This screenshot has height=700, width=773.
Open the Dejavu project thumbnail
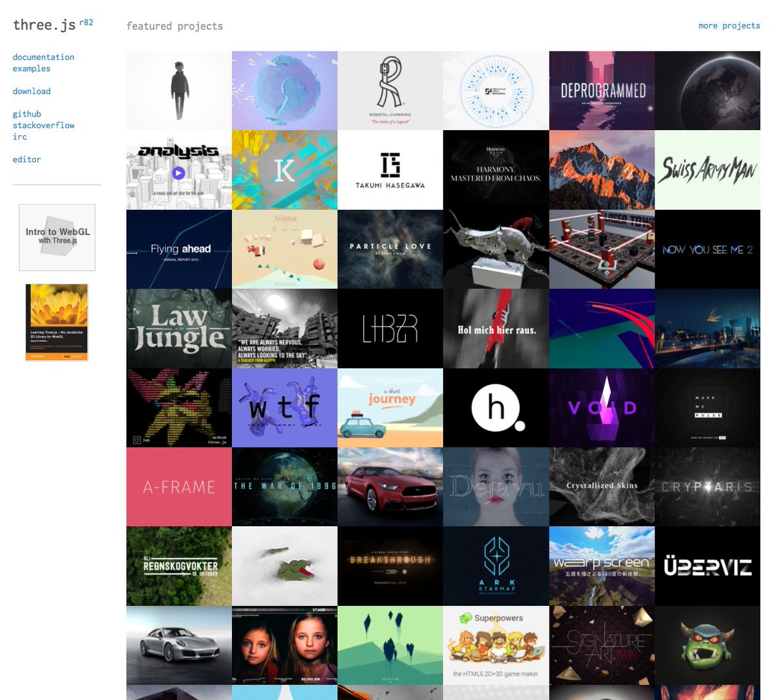[496, 487]
